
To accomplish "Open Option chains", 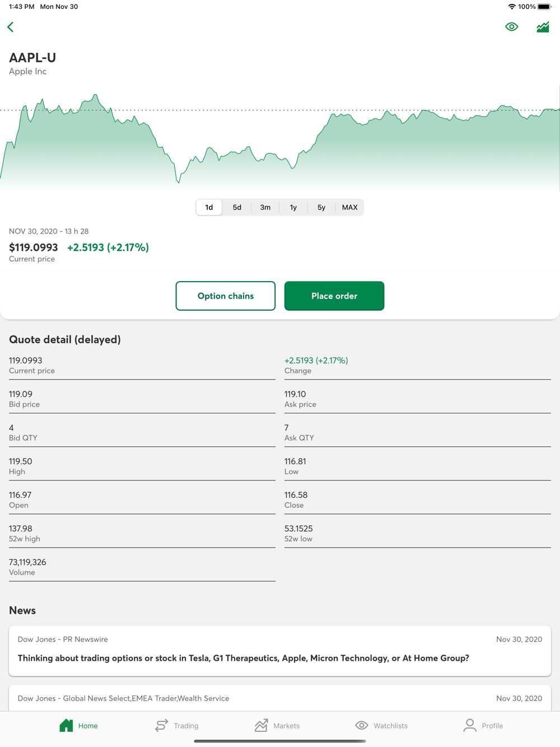I will click(226, 296).
